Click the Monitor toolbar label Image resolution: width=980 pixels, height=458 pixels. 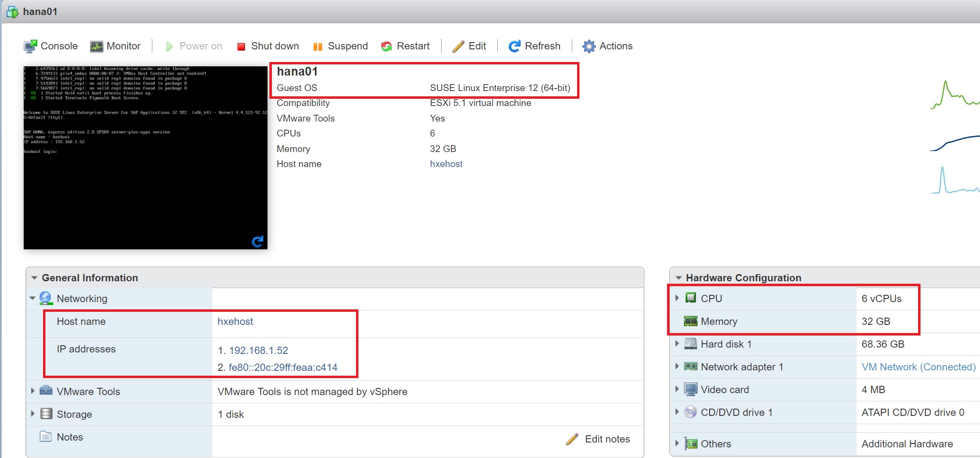coord(124,46)
